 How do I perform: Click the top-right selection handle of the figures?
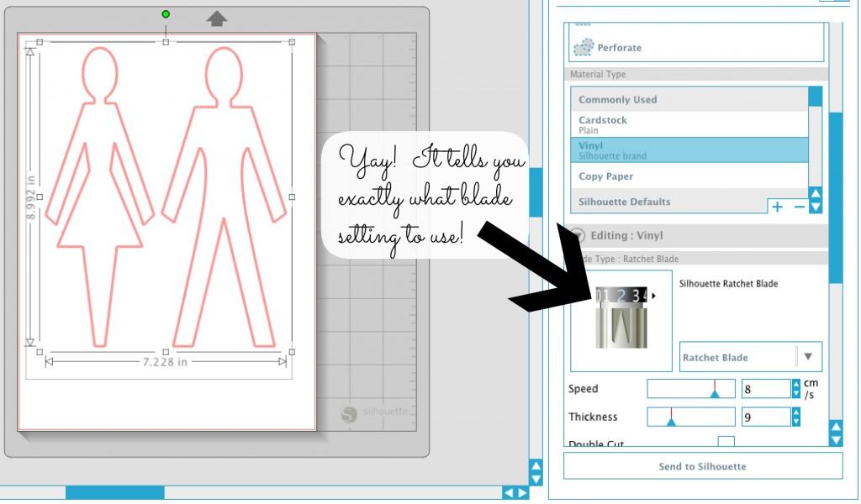coord(292,42)
